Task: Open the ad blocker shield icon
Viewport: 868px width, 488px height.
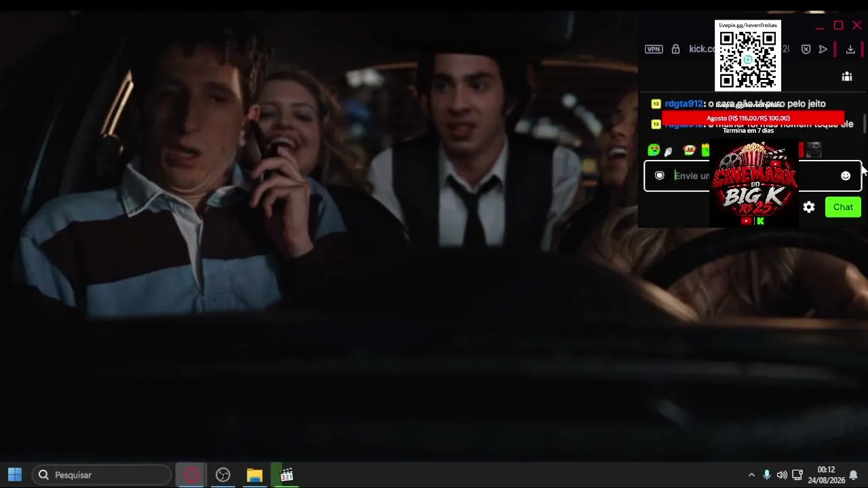Action: pos(806,49)
